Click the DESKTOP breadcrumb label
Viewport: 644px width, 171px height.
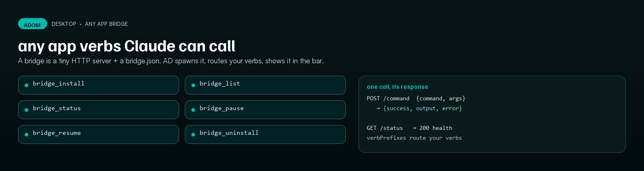[x=64, y=24]
